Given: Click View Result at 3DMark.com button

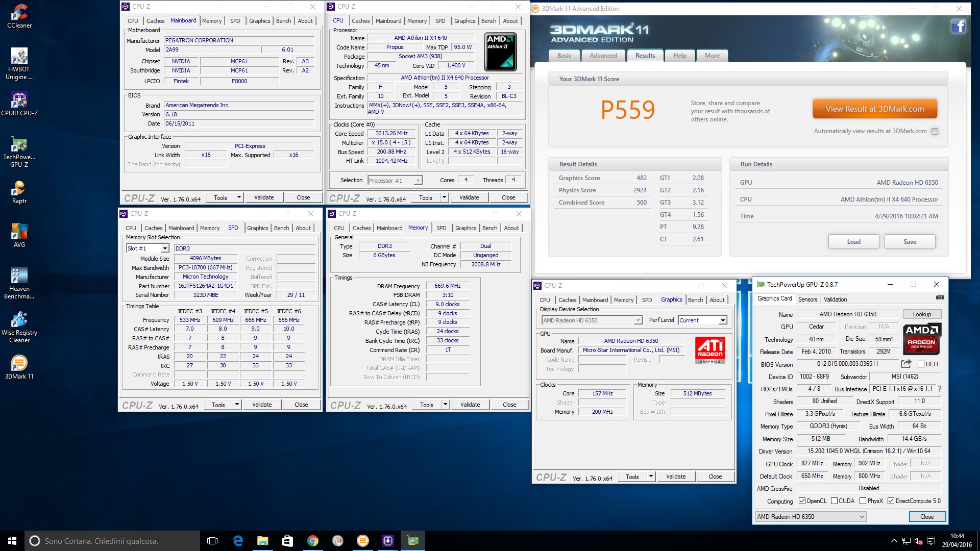Looking at the screenshot, I should tap(875, 109).
